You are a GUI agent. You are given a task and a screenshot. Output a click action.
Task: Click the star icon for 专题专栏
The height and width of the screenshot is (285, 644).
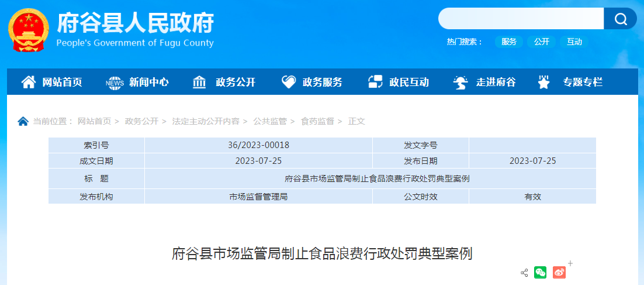click(x=543, y=83)
